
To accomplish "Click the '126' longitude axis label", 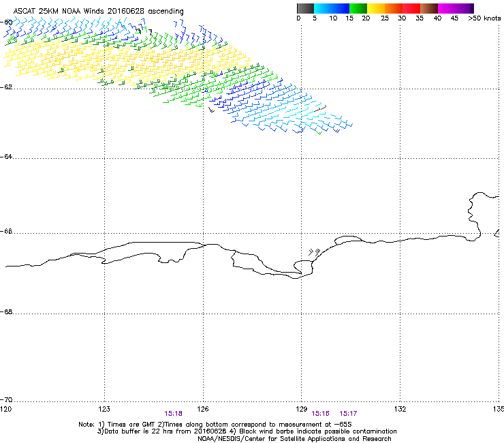I will 203,409.
